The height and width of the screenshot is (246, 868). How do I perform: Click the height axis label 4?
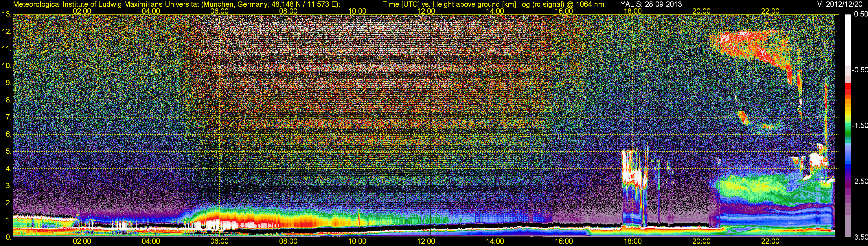pyautogui.click(x=8, y=168)
